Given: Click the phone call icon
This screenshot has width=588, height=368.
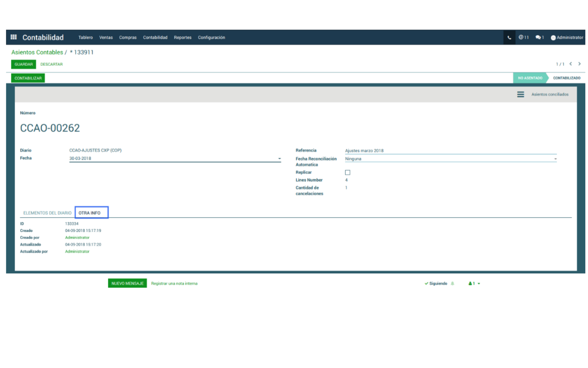Looking at the screenshot, I should 509,38.
